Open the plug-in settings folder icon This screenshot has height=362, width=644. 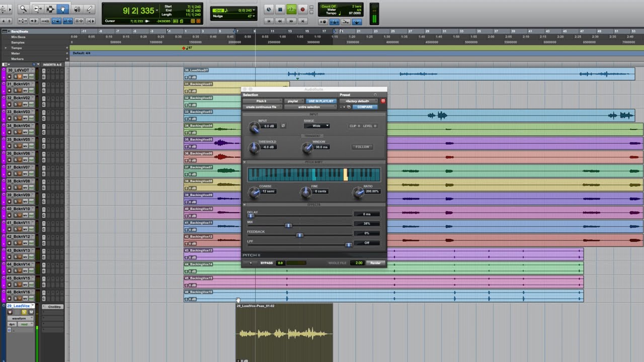point(348,107)
